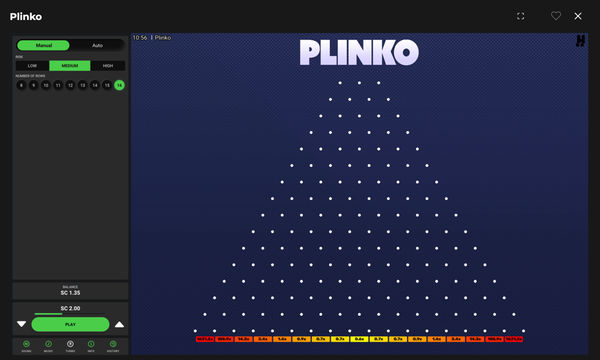This screenshot has width=600, height=360.
Task: Click the Plinko header title text
Action: click(26, 16)
